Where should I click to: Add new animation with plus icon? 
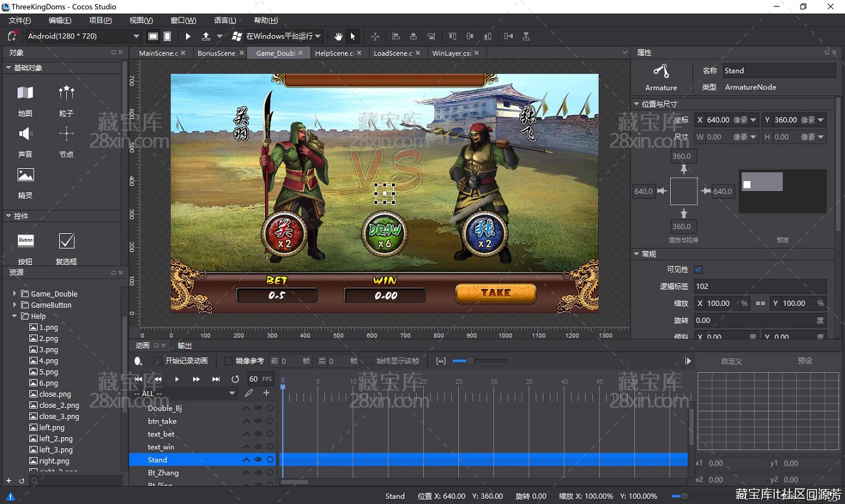pos(266,393)
